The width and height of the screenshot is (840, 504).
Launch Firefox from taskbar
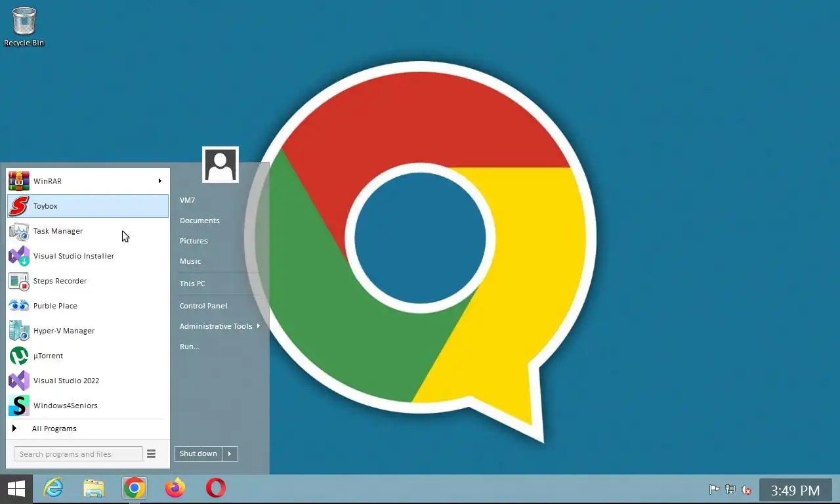(x=175, y=488)
